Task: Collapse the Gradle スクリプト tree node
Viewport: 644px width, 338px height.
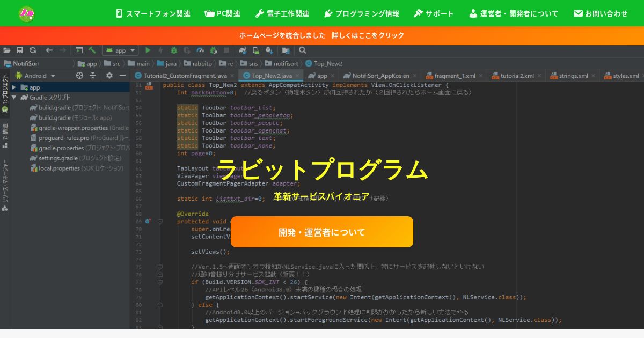Action: pos(13,98)
